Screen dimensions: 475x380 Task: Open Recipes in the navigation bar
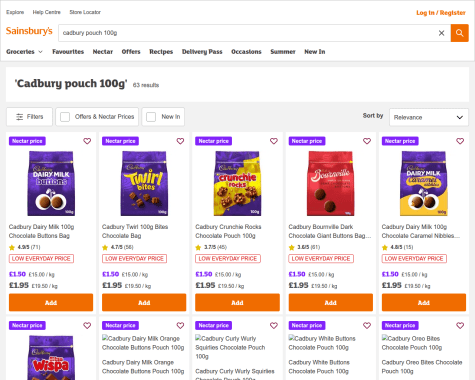[x=161, y=52]
